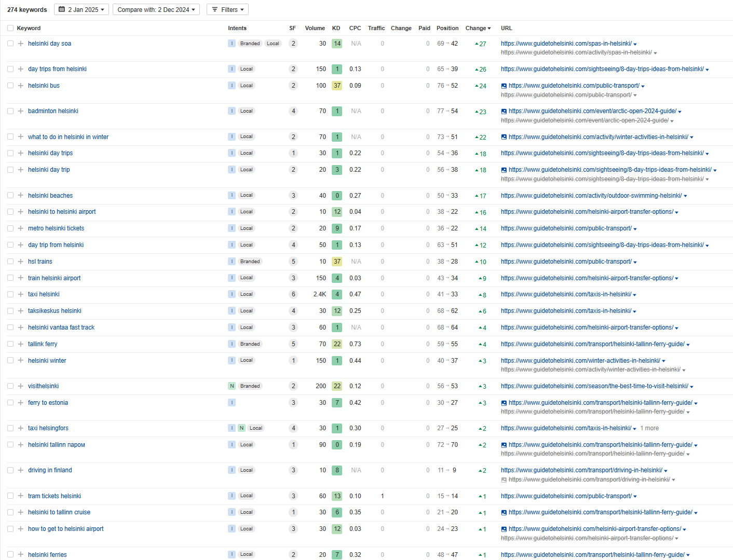Tick the select-all checkbox in the Keyword header
Screen dimensions: 733x560
tap(10, 28)
